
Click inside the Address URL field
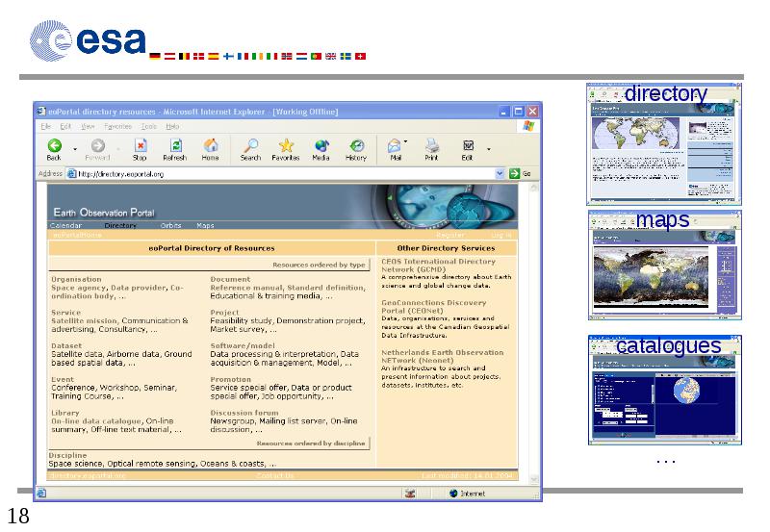(x=285, y=174)
